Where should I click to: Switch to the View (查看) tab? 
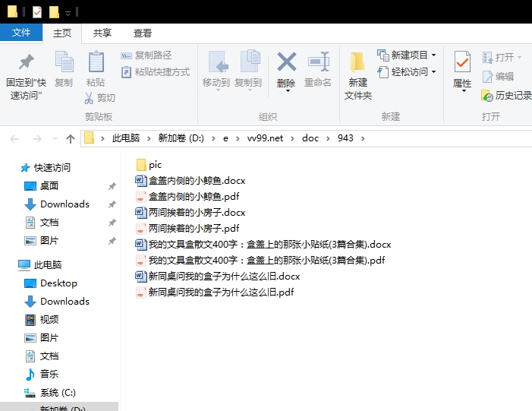(143, 33)
